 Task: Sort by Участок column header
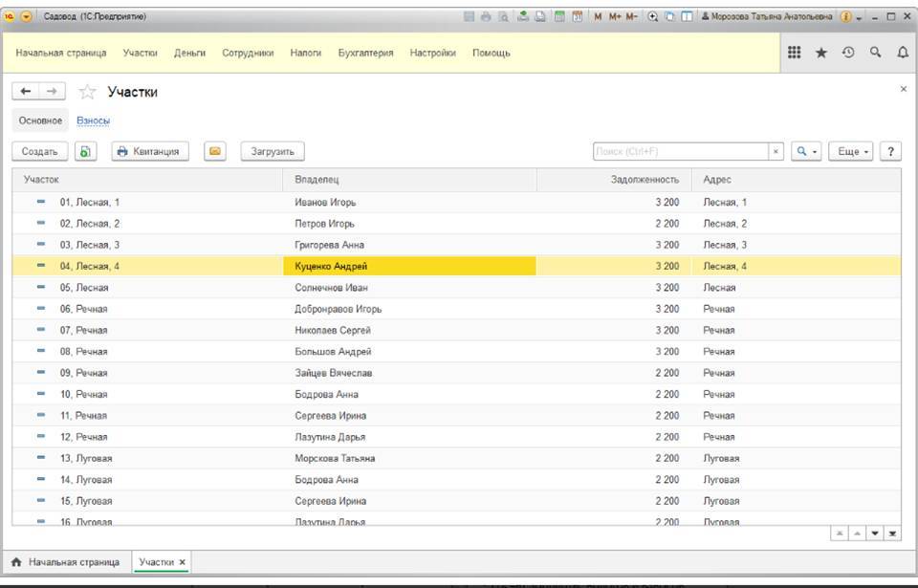pyautogui.click(x=147, y=179)
